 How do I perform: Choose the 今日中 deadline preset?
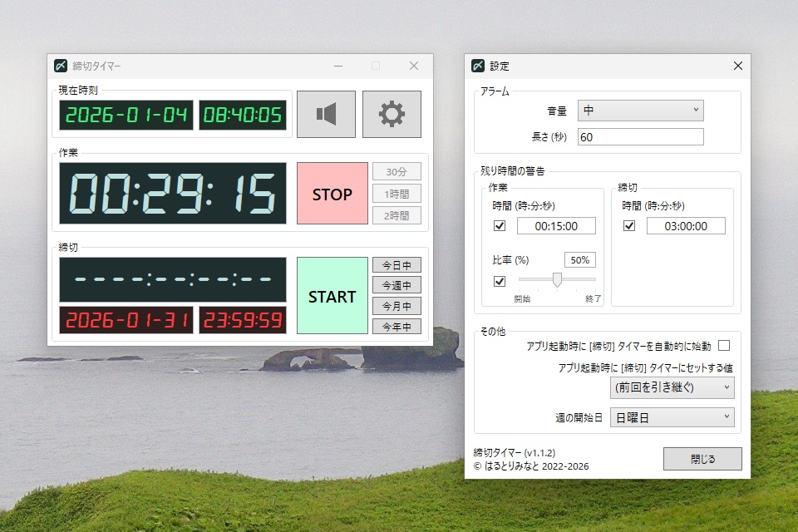(x=397, y=264)
